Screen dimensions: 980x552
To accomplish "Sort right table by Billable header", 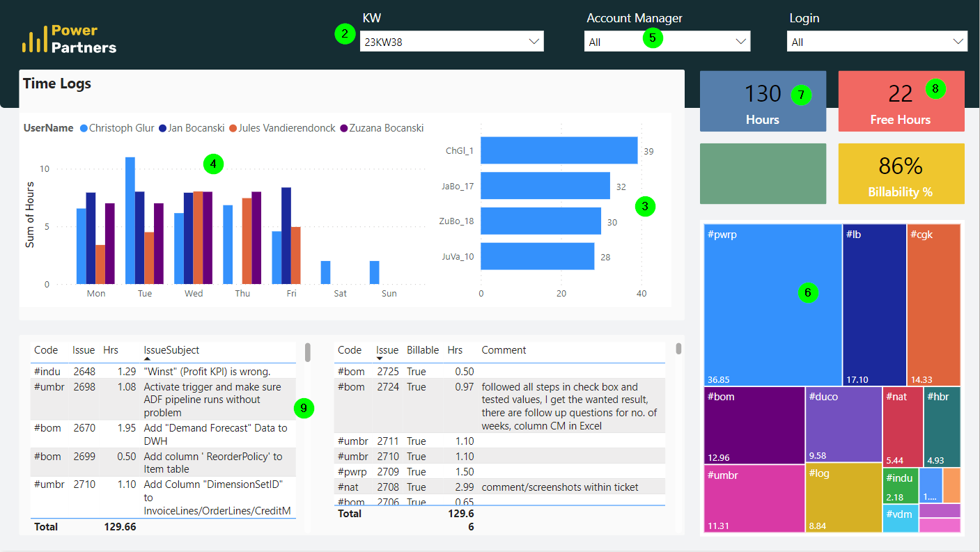I will [x=423, y=350].
